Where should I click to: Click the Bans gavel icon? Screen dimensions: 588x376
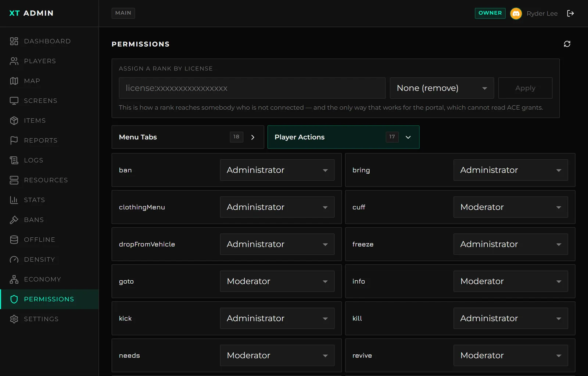(14, 220)
